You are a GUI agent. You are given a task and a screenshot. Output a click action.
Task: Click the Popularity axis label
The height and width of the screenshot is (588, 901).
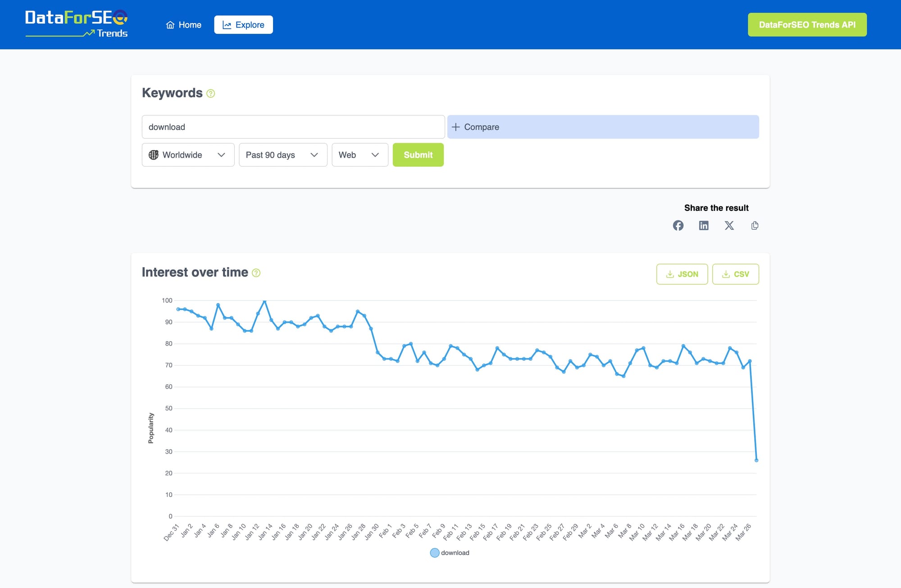[151, 428]
